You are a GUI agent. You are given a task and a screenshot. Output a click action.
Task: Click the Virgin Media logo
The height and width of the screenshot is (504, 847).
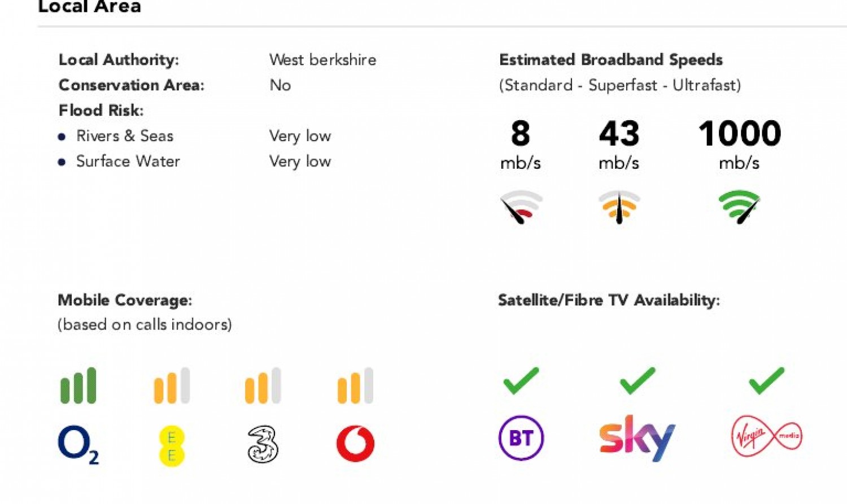point(766,436)
